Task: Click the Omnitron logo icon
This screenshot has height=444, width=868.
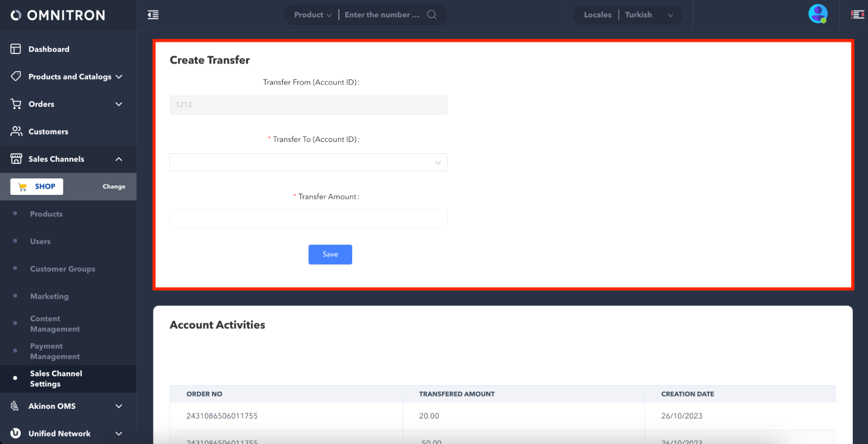Action: (x=16, y=15)
